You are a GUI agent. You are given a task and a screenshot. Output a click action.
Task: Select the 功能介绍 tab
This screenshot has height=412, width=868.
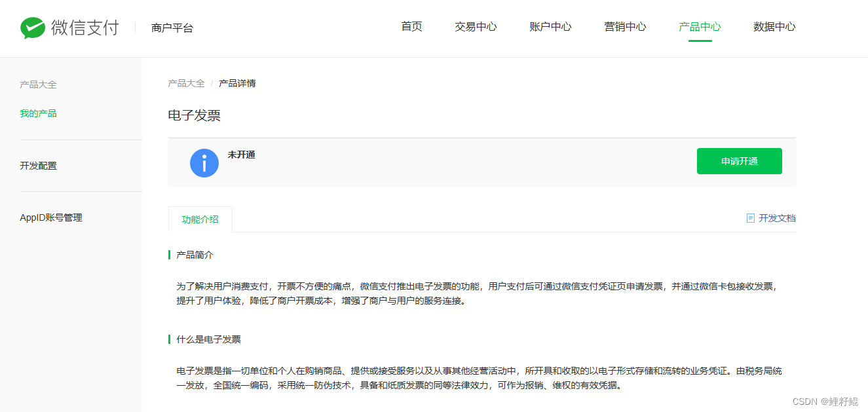click(x=200, y=219)
